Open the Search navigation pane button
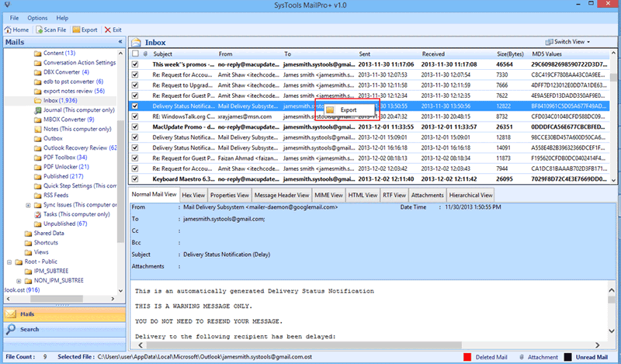621x364 pixels. 64,329
